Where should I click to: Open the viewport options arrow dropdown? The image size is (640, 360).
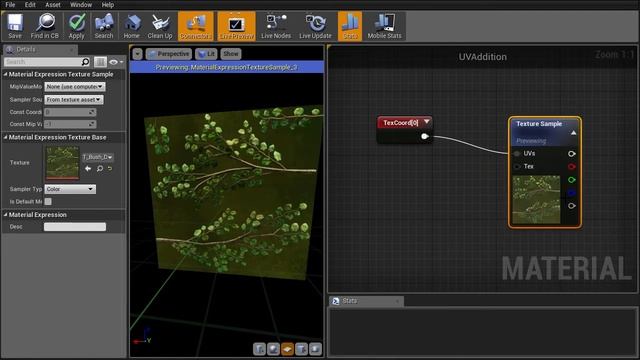point(138,54)
